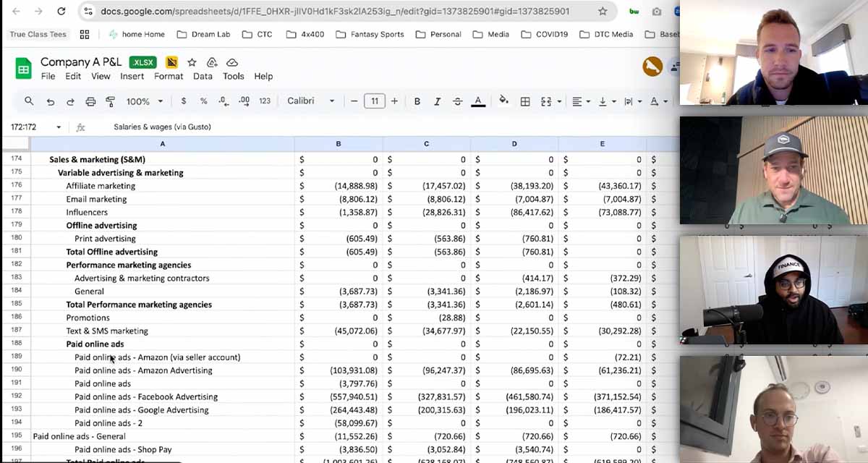Image resolution: width=868 pixels, height=463 pixels.
Task: Open the Format menu
Action: coord(169,77)
